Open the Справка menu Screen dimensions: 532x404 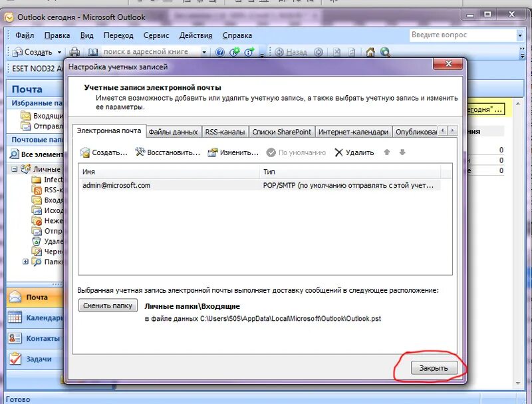click(x=237, y=35)
